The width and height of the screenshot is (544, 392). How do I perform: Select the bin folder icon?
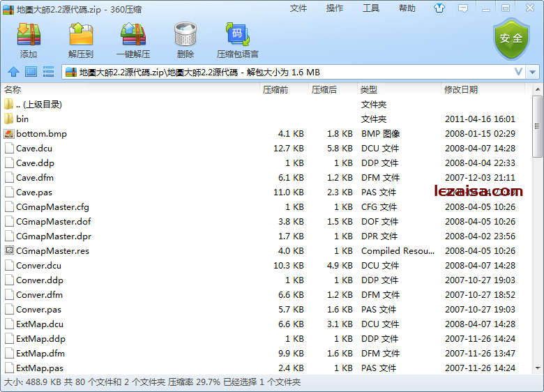click(x=9, y=119)
